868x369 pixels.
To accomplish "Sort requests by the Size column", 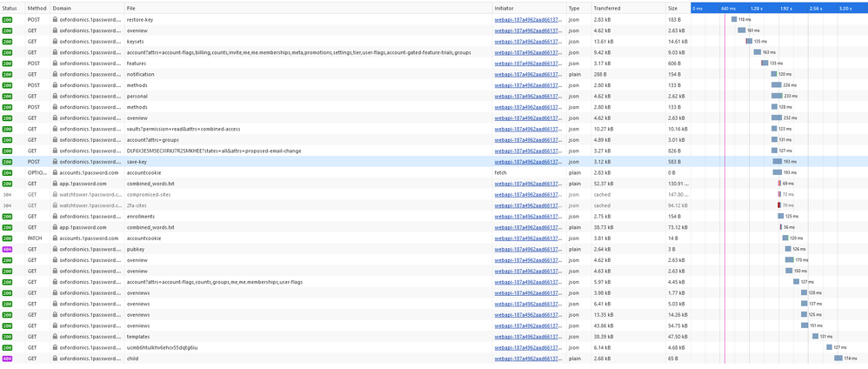I will 672,8.
